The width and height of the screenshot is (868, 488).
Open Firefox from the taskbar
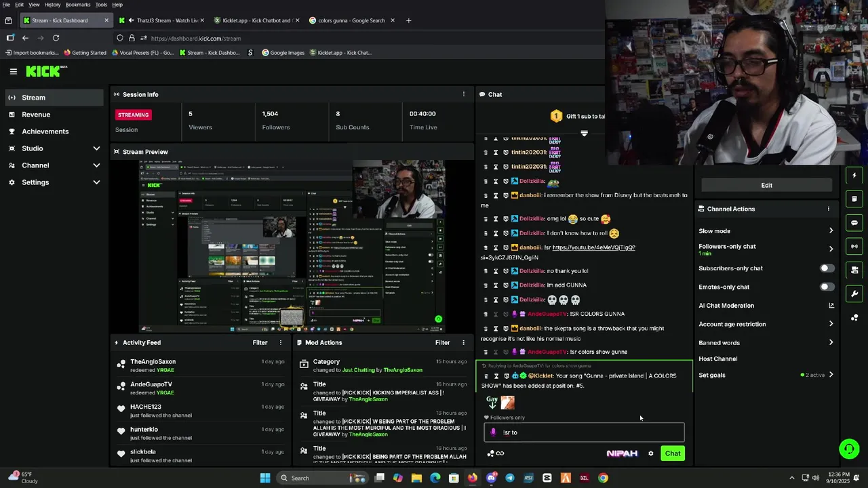[472, 478]
